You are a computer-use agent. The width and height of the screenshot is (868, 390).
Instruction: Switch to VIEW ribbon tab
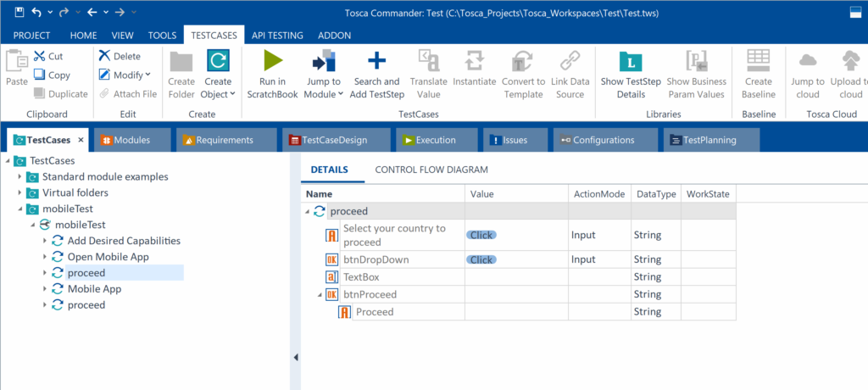pyautogui.click(x=122, y=36)
